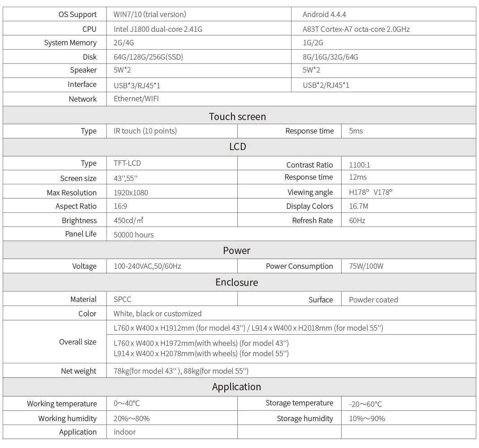Click the 64G/128G/256G(SSD) disk value

(x=148, y=57)
